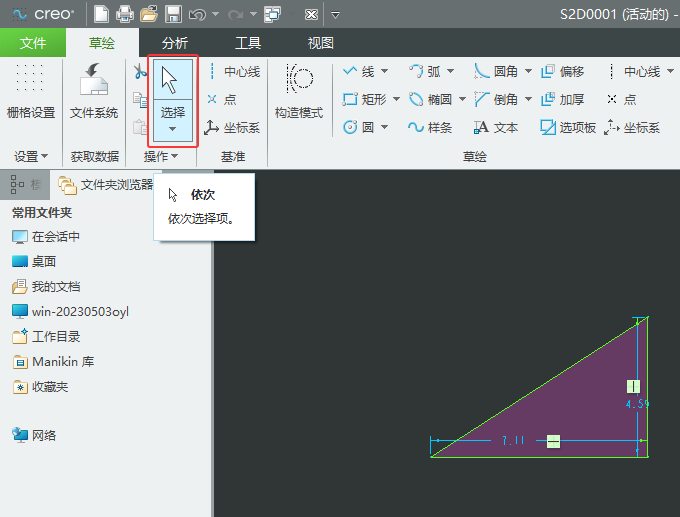The image size is (680, 517).
Task: Click the Undo icon
Action: 197,15
